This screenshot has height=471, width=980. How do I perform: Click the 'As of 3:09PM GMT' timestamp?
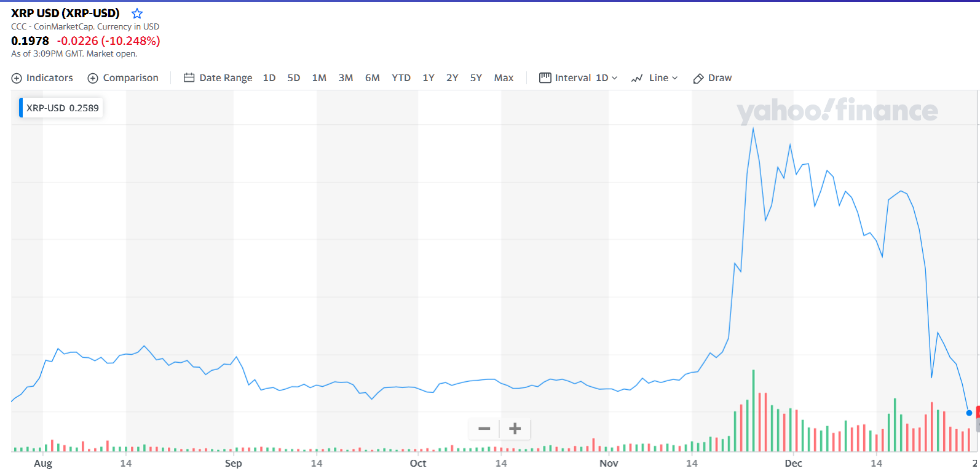[74, 53]
